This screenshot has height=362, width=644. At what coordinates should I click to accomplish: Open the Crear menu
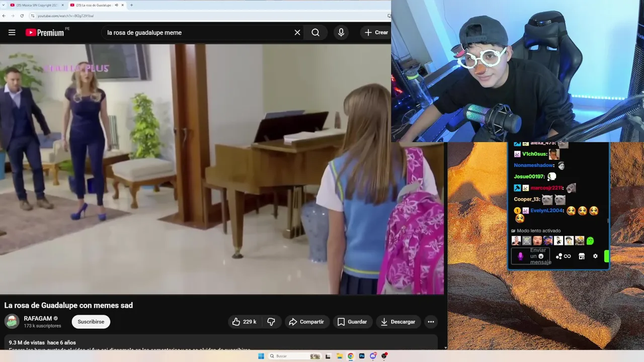376,33
